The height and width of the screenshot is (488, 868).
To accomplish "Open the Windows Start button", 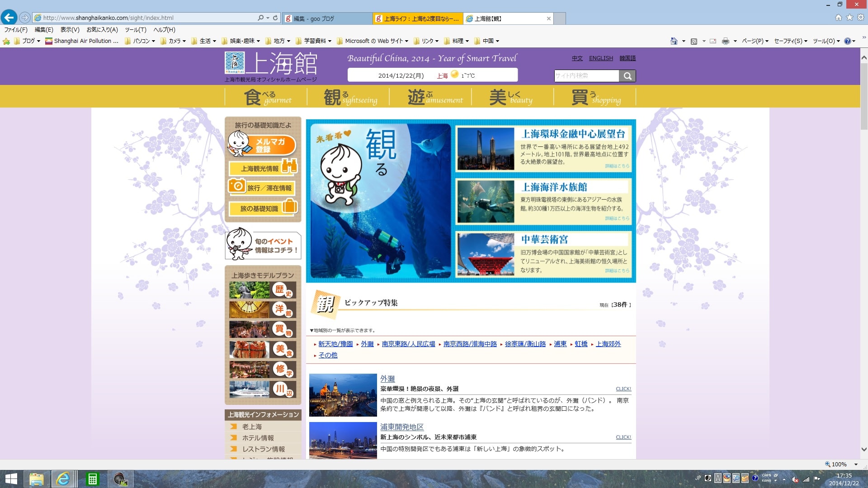I will pos(11,479).
